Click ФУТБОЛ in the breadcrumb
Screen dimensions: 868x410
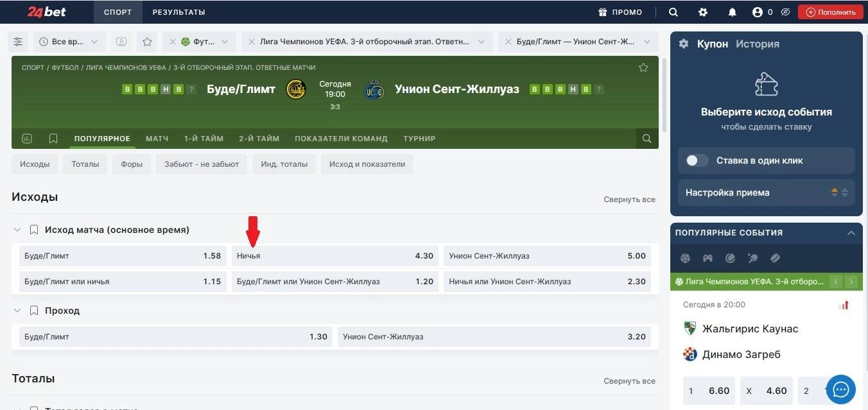[x=65, y=67]
